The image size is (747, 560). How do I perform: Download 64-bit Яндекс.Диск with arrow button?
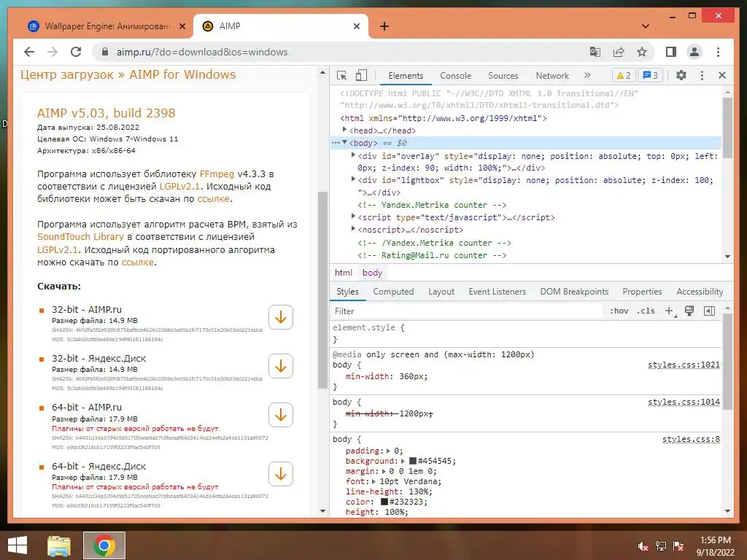coord(281,474)
